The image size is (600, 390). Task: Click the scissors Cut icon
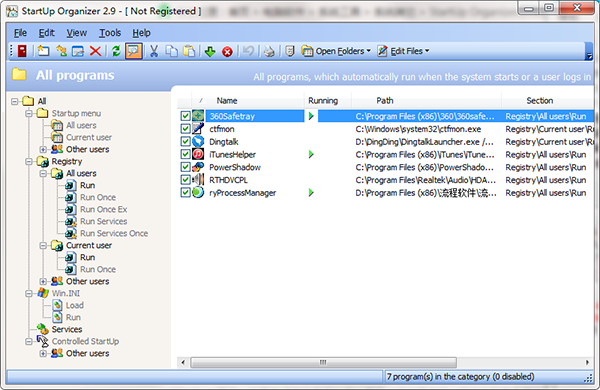(x=154, y=51)
